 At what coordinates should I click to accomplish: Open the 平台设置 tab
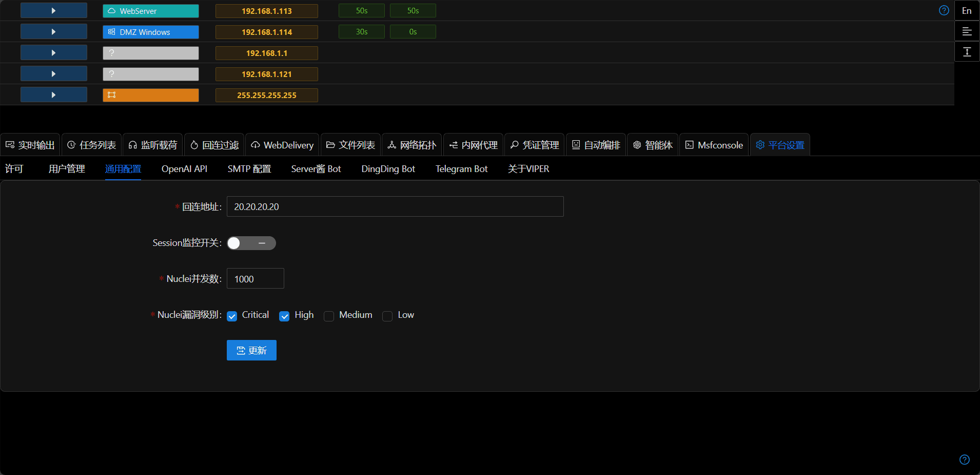[780, 145]
